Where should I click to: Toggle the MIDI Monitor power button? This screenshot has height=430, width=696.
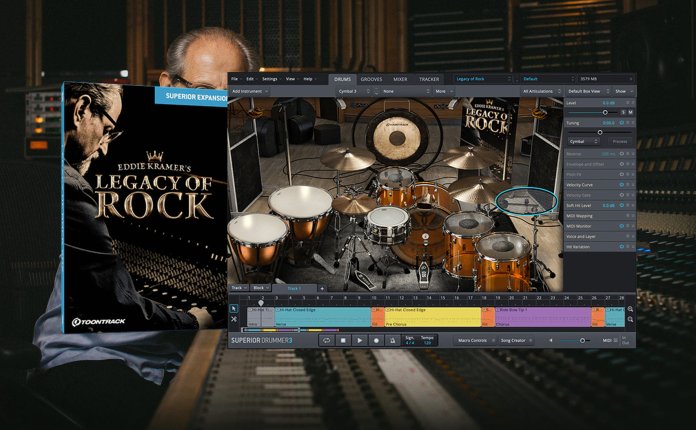pos(621,226)
